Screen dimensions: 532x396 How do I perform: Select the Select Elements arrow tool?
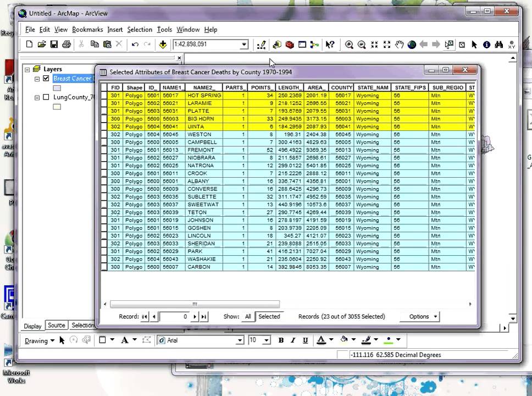click(x=474, y=45)
